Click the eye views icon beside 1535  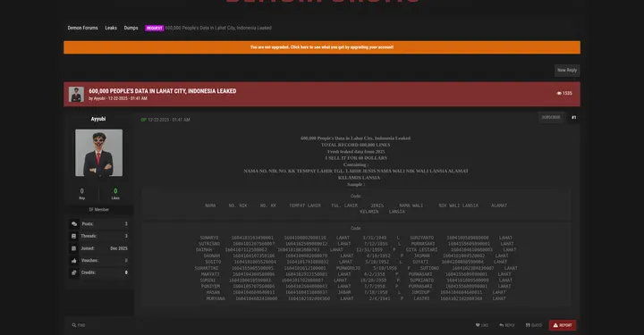pyautogui.click(x=558, y=94)
